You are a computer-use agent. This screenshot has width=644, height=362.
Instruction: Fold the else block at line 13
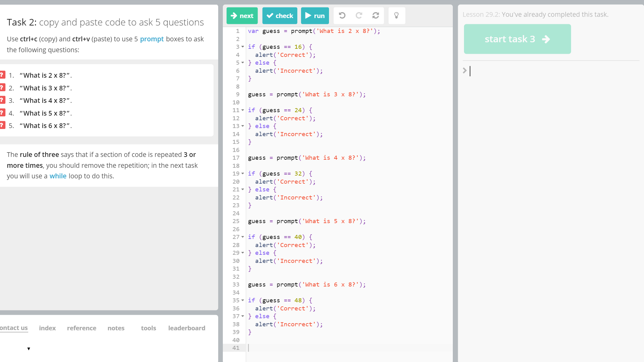coord(243,126)
